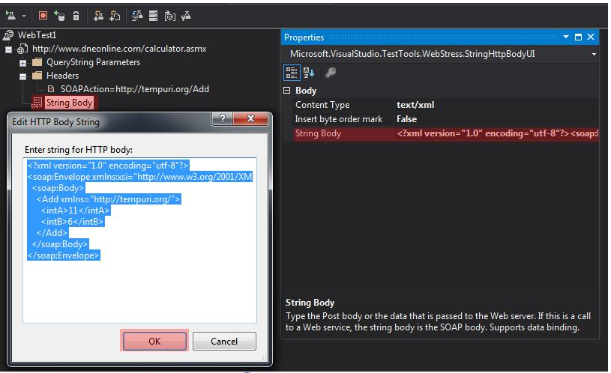Click the <intA>11</intA> line in the body text
Image resolution: width=611 pixels, height=373 pixels.
tap(75, 210)
